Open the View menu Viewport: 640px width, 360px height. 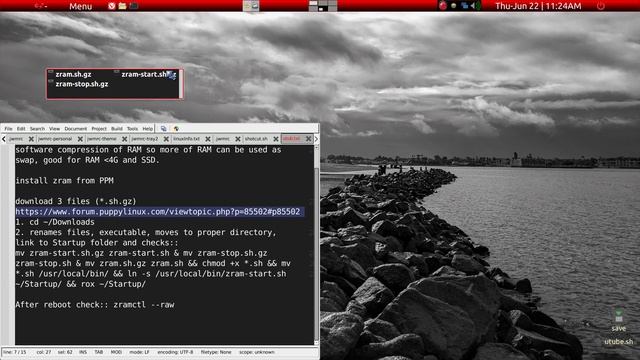click(54, 129)
